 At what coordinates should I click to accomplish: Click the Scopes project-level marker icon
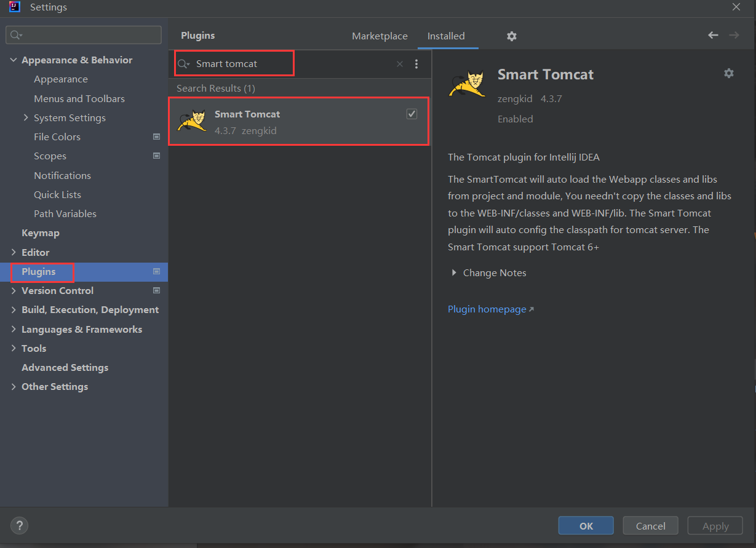(156, 156)
